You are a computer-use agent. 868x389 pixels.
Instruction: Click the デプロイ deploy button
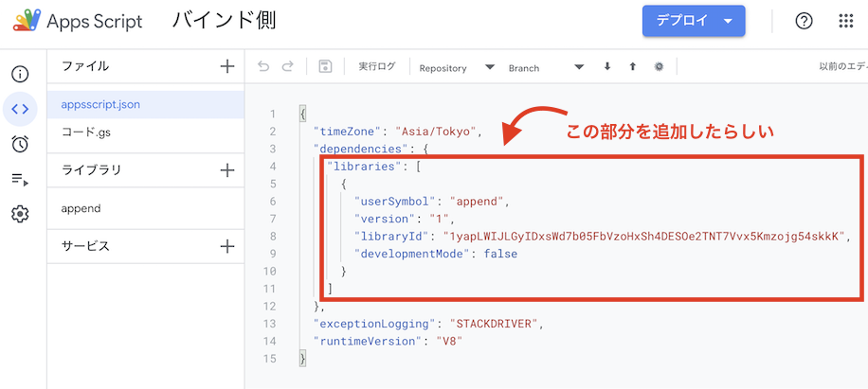pyautogui.click(x=694, y=21)
